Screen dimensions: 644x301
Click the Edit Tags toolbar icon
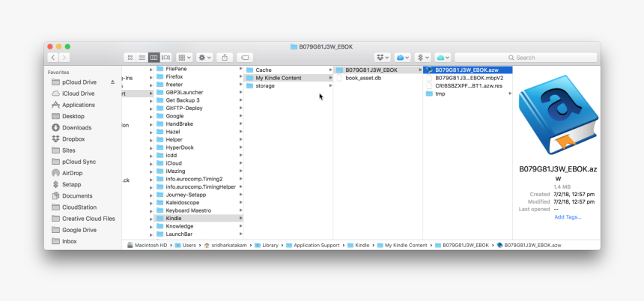[x=245, y=58]
